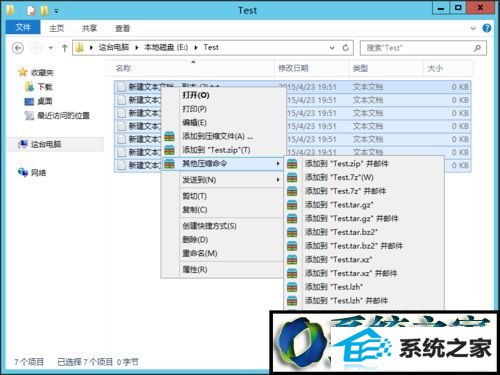The image size is (500, 375).
Task: Click the 最近访问的位置 icon
Action: (29, 115)
